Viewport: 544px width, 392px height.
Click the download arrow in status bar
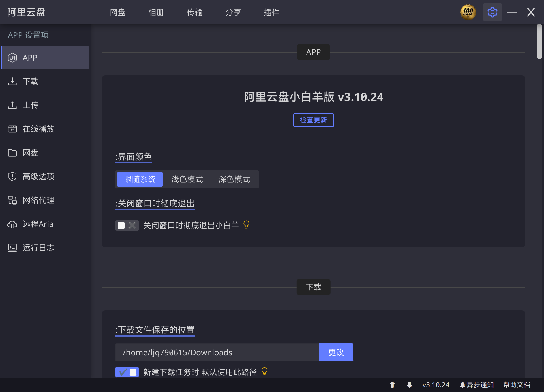pyautogui.click(x=409, y=385)
